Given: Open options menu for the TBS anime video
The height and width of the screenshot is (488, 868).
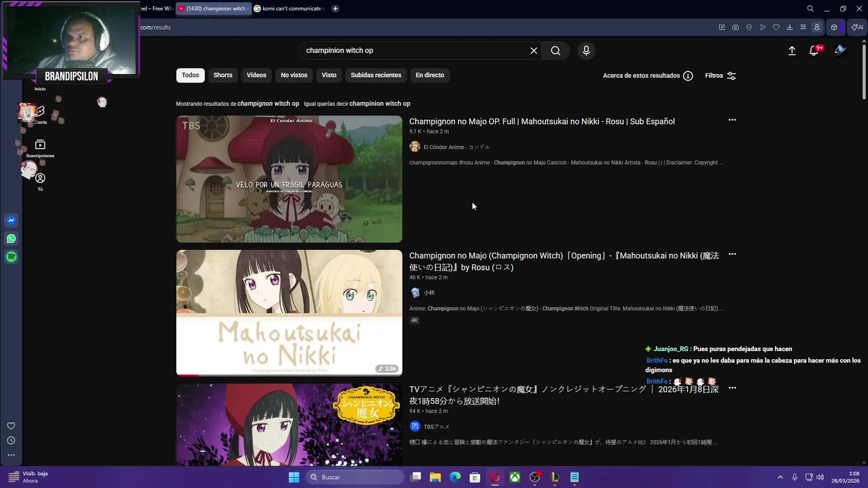Looking at the screenshot, I should pyautogui.click(x=732, y=388).
